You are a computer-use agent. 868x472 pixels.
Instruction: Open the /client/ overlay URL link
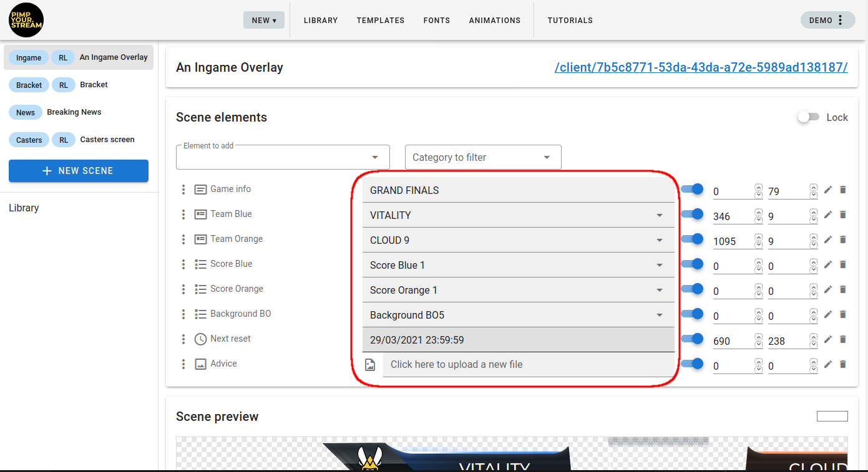(x=701, y=67)
